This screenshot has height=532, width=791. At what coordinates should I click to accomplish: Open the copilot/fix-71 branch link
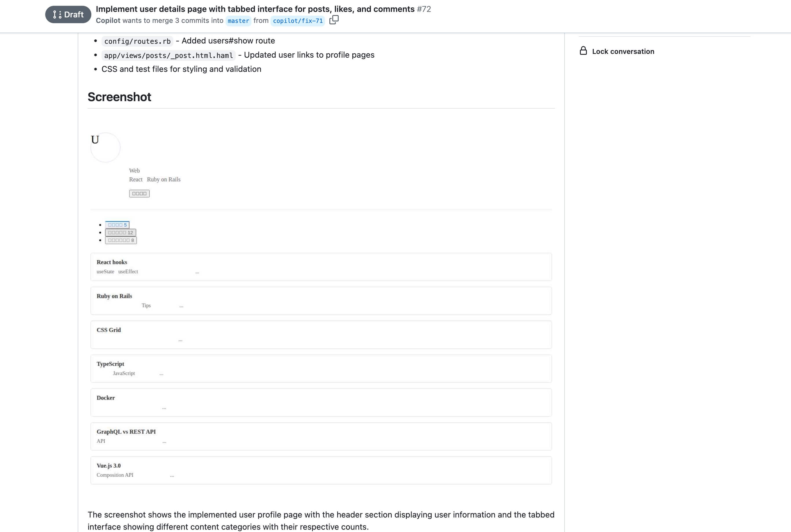(x=298, y=21)
